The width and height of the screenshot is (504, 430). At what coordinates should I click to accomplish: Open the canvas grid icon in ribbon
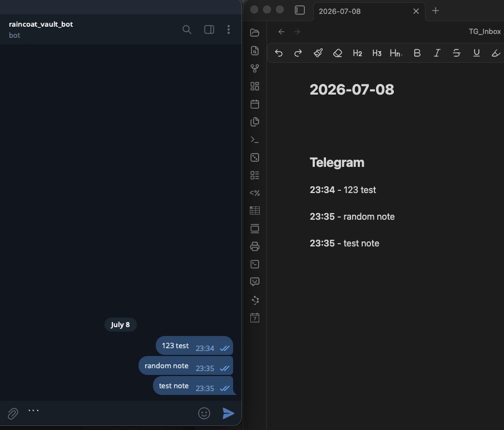coord(255,86)
